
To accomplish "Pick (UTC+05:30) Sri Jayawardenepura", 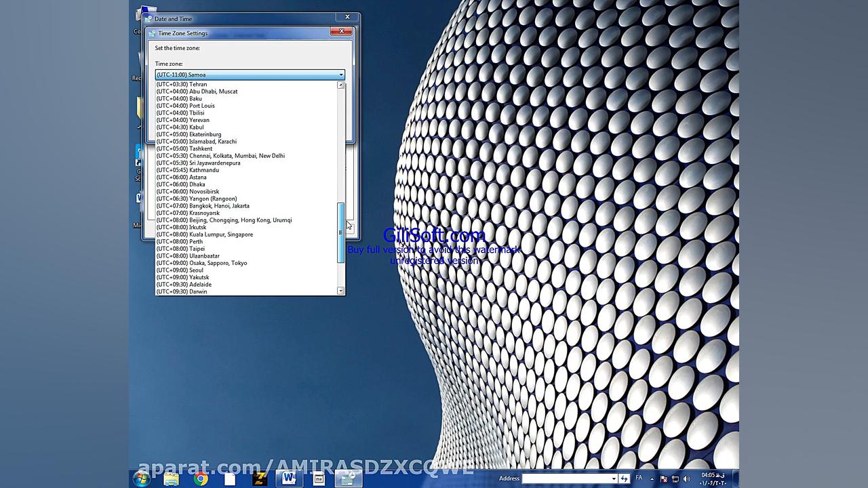I will coord(246,163).
